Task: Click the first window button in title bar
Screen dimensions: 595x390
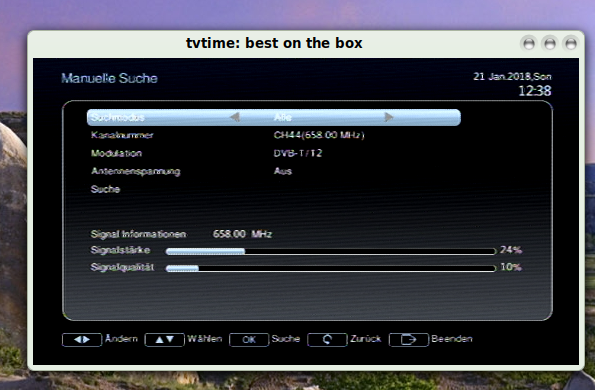Action: pos(529,44)
